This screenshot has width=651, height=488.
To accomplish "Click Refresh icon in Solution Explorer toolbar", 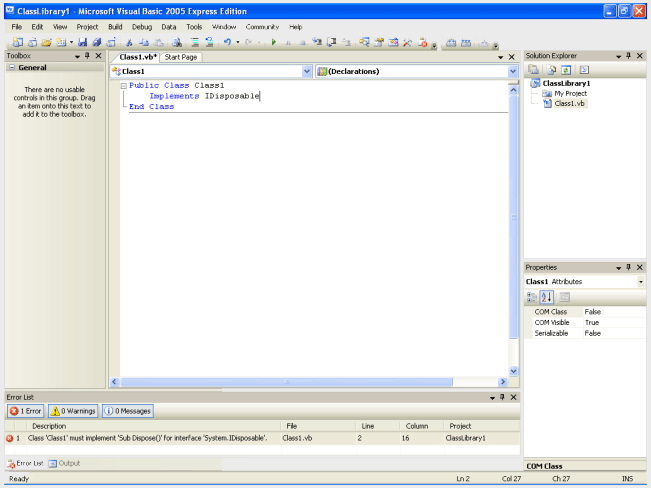I will tap(566, 69).
